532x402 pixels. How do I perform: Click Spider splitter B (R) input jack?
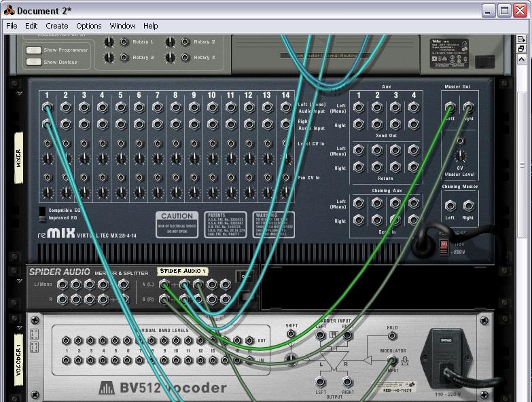point(164,299)
